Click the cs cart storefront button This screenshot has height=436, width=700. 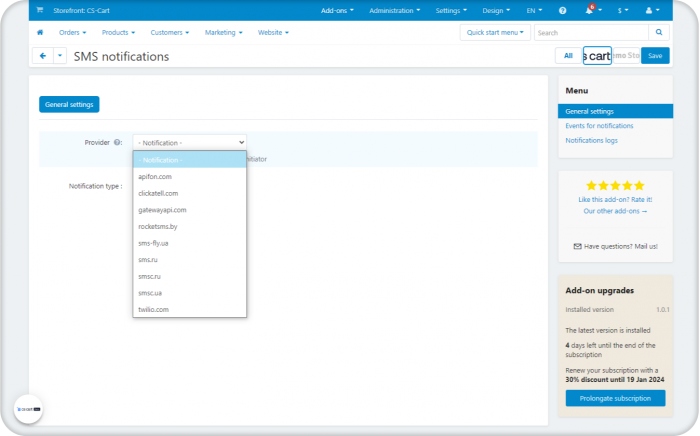597,56
